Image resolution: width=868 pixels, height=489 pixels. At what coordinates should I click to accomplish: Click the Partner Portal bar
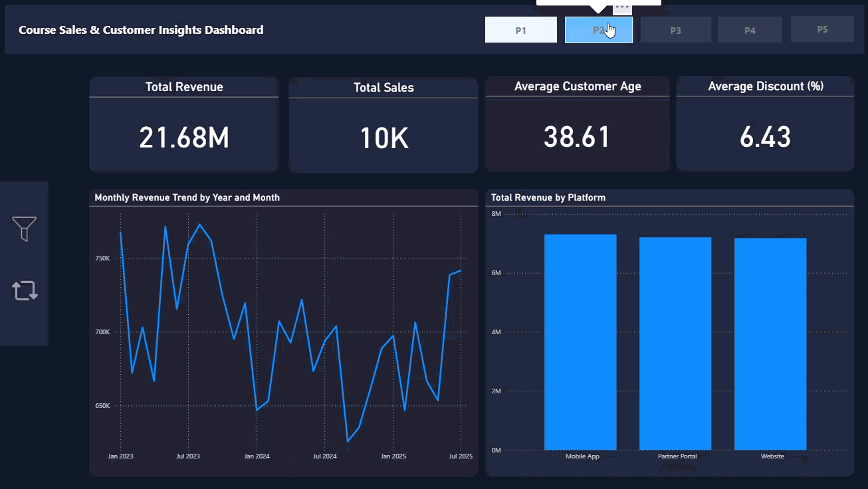[675, 343]
